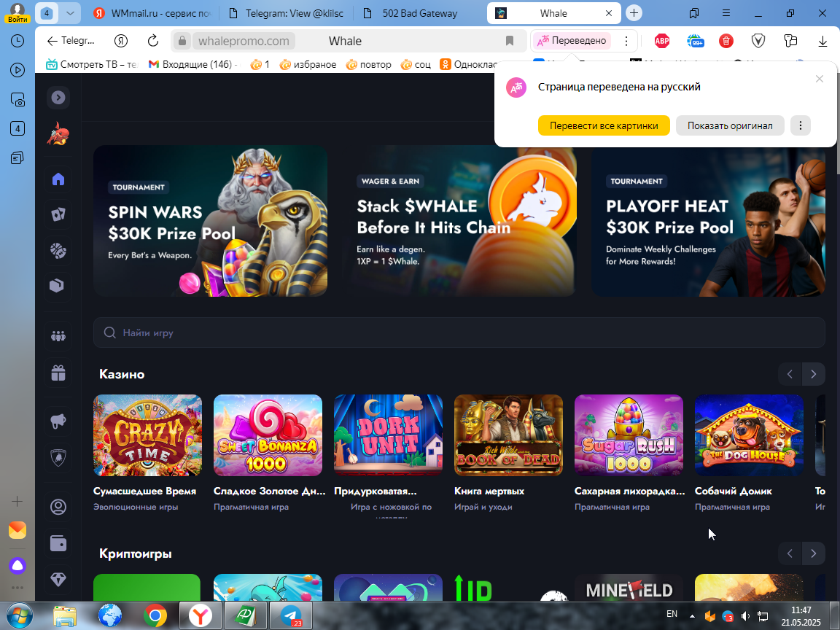Open browser downloads arrow icon
This screenshot has height=630, width=840.
click(x=822, y=41)
